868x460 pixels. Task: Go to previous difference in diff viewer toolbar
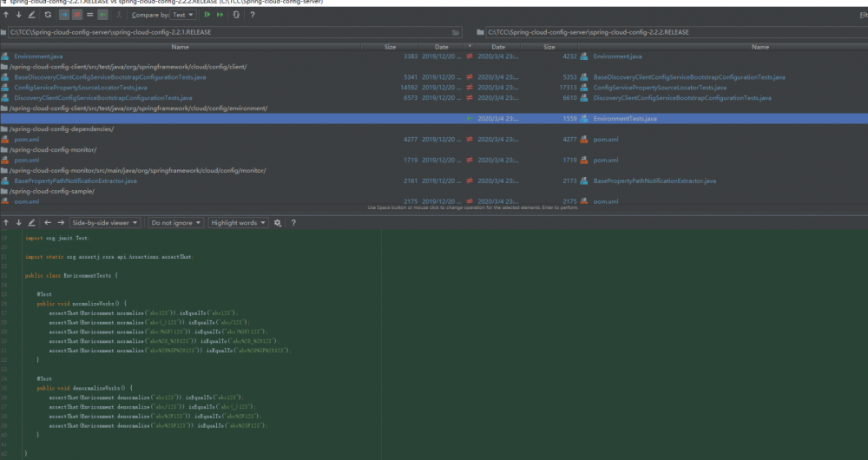coord(6,222)
